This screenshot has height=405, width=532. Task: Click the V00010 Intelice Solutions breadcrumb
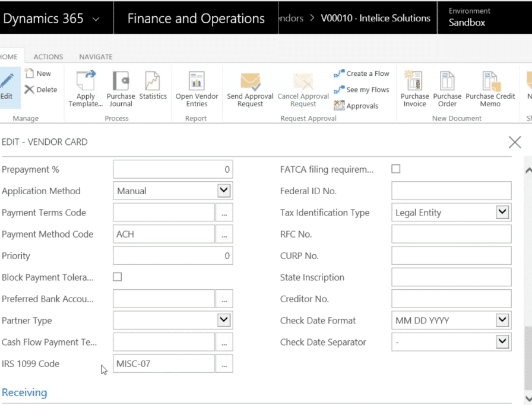(376, 18)
